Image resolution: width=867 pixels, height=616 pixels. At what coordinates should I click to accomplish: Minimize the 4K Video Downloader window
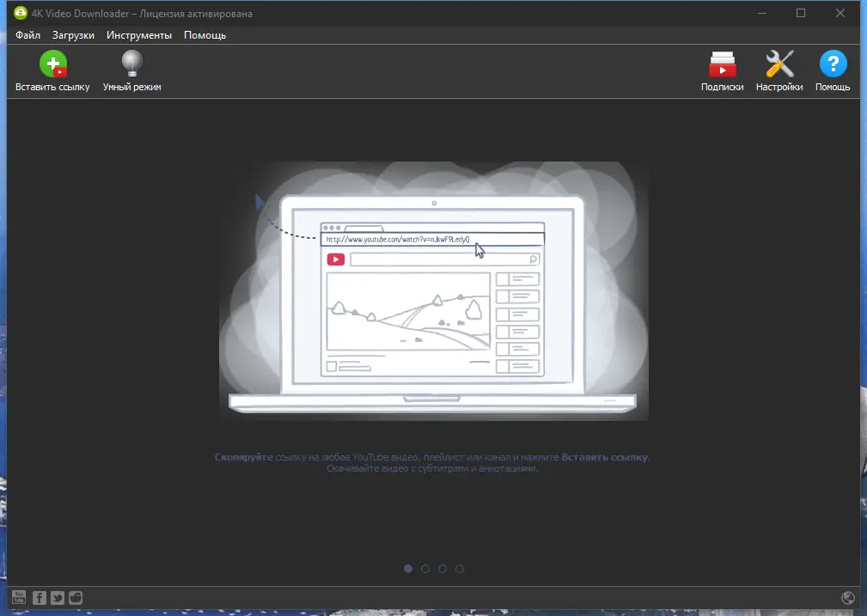(762, 13)
